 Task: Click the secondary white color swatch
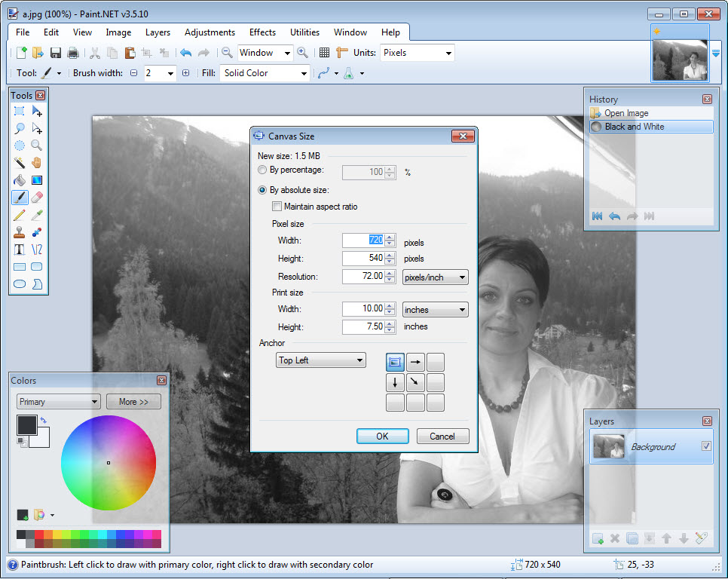(43, 440)
